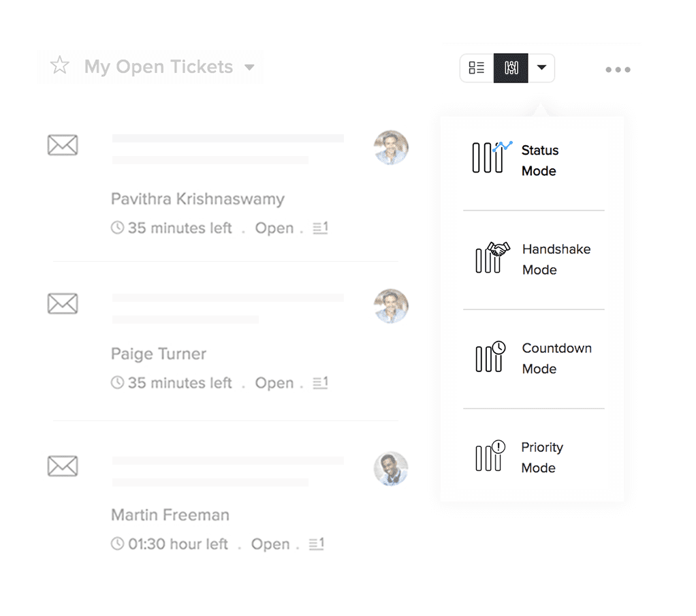Click the Handshake Mode icon
Image resolution: width=696 pixels, height=616 pixels.
492,258
